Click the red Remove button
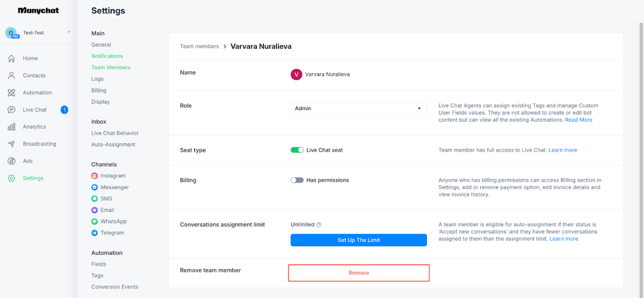This screenshot has width=644, height=298. tap(359, 273)
